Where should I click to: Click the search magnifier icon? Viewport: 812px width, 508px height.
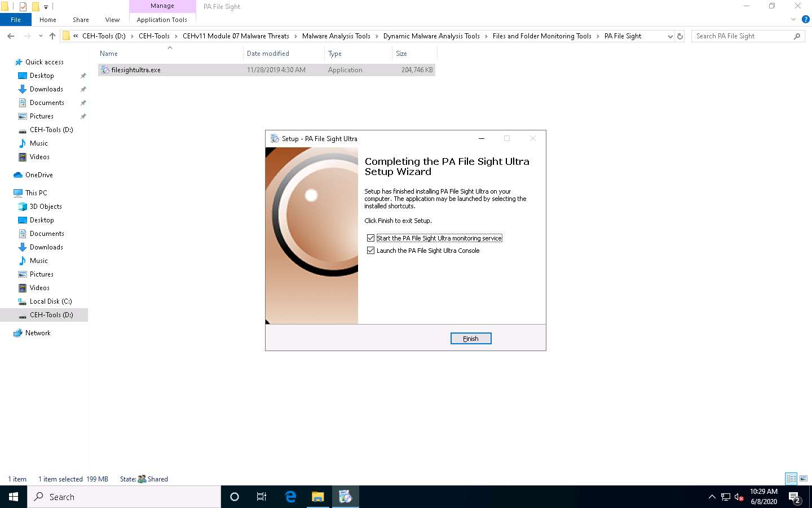click(797, 36)
